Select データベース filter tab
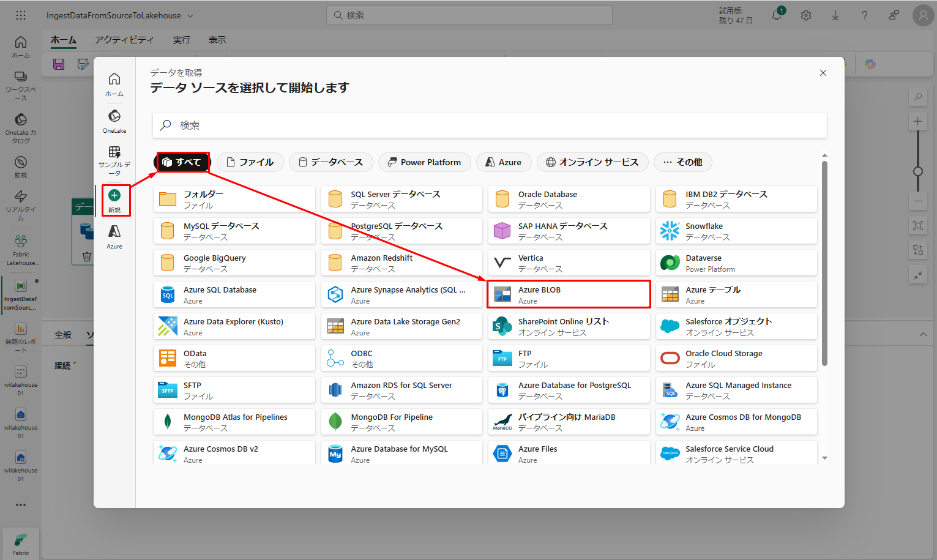This screenshot has width=937, height=560. coord(330,162)
